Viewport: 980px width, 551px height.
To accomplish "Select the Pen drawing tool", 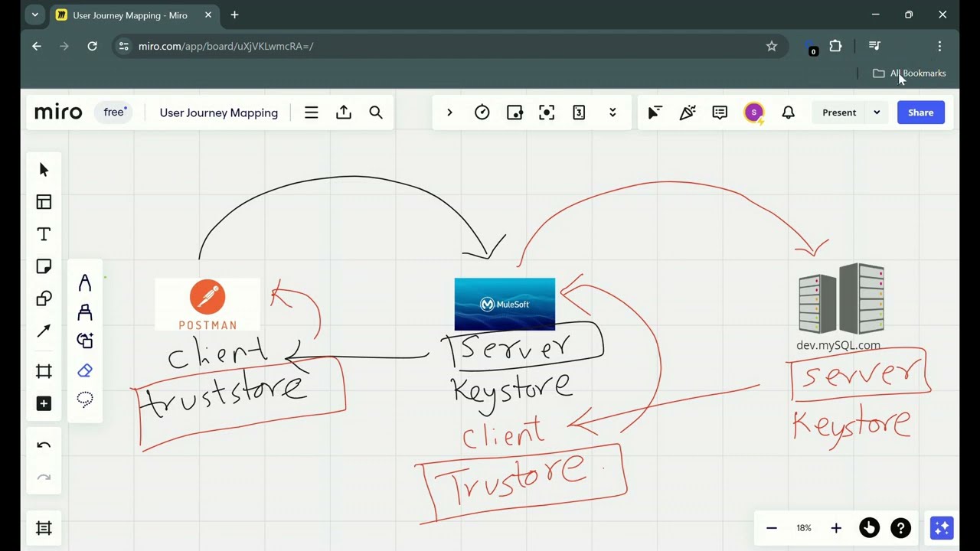I will pos(85,283).
